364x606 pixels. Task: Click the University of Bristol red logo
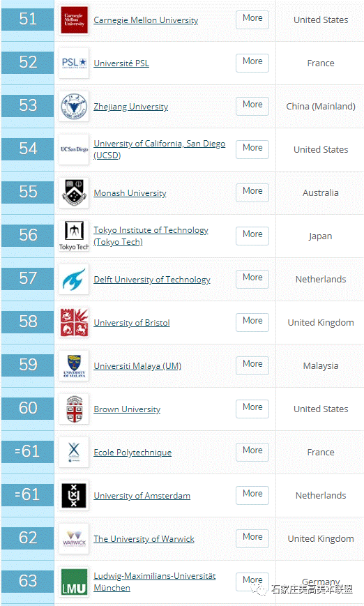tap(74, 323)
